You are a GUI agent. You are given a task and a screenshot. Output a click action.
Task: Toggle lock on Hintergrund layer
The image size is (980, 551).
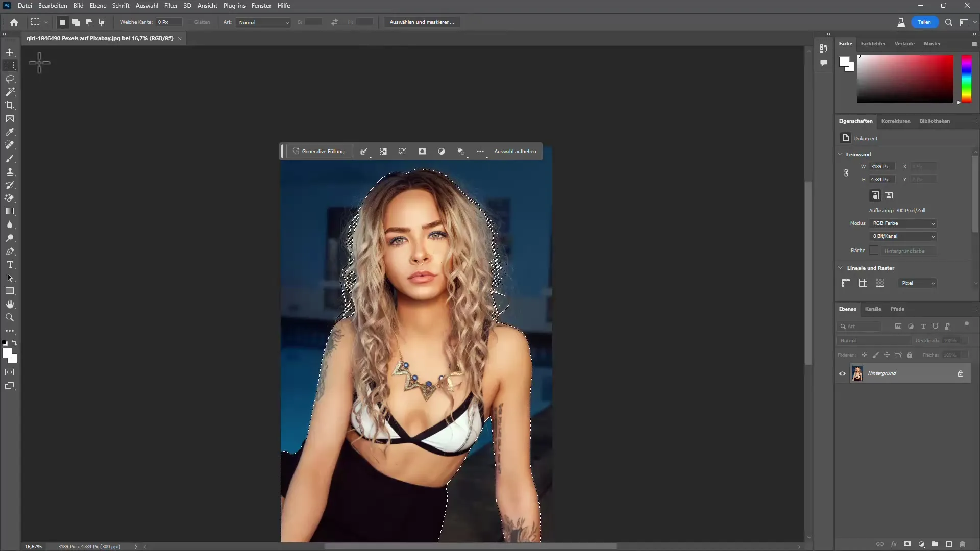[961, 373]
